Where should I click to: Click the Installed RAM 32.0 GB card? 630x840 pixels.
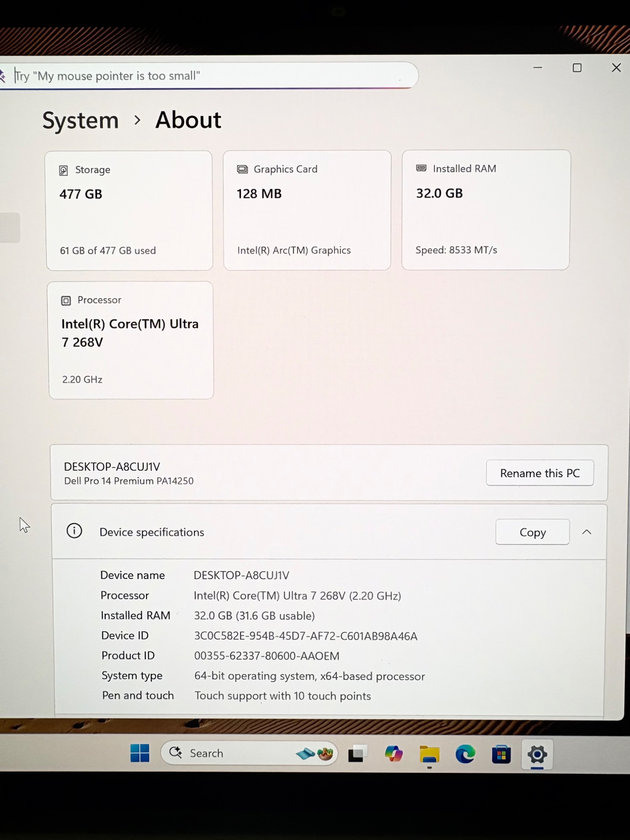pyautogui.click(x=486, y=210)
